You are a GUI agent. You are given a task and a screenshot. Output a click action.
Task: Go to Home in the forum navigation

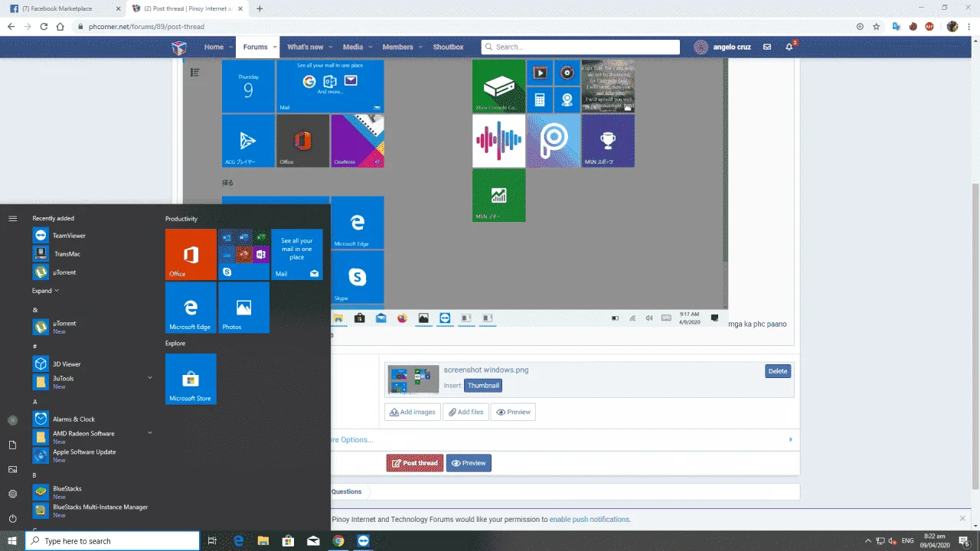(214, 47)
